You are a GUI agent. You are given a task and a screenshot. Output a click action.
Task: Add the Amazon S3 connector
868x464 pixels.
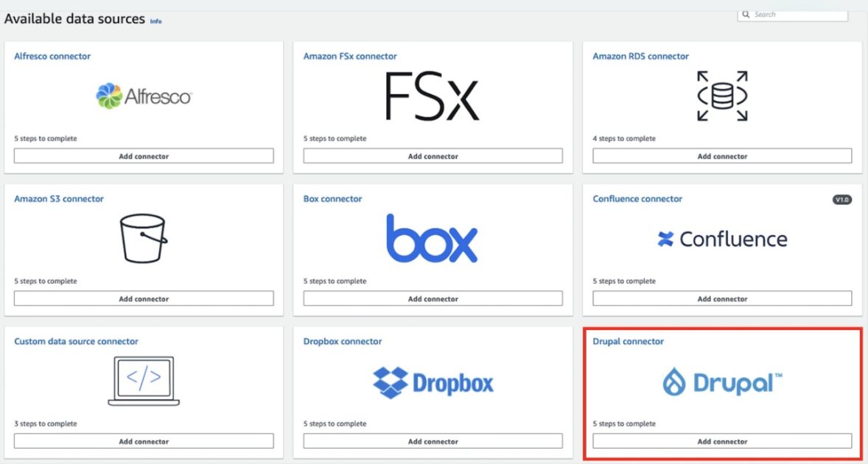tap(144, 298)
